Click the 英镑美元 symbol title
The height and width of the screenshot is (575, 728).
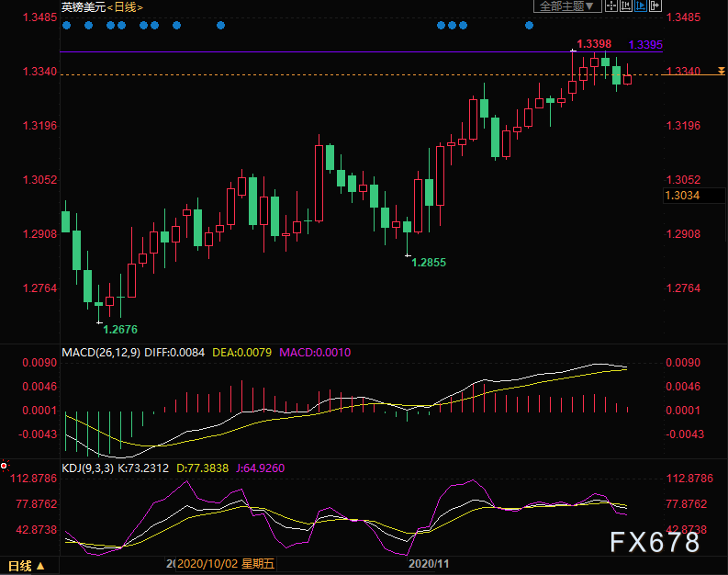tap(83, 6)
